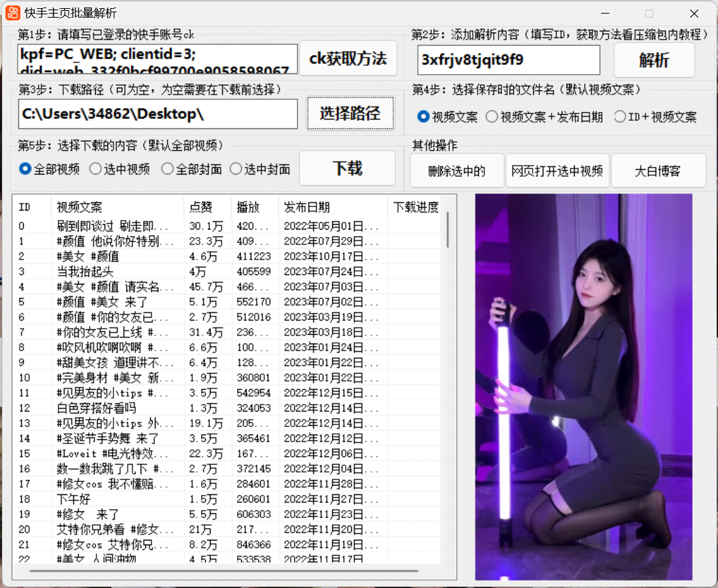Screen dimensions: 718x588
Task: Open the 选择路径 path picker
Action: [349, 113]
